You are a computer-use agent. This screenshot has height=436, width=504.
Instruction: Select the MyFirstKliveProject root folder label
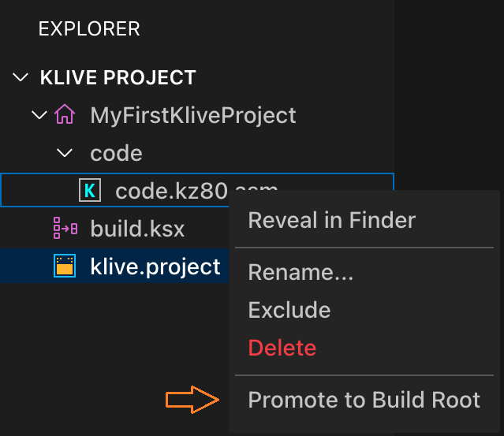[193, 115]
